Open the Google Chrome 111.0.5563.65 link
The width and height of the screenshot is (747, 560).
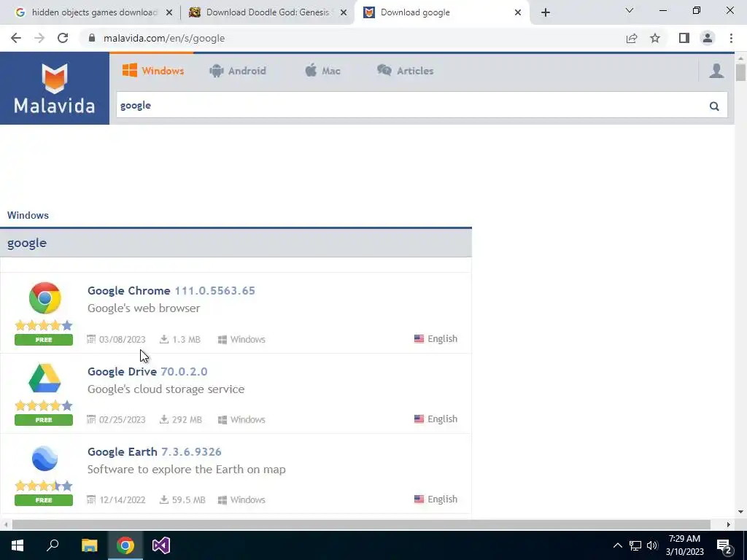[171, 290]
